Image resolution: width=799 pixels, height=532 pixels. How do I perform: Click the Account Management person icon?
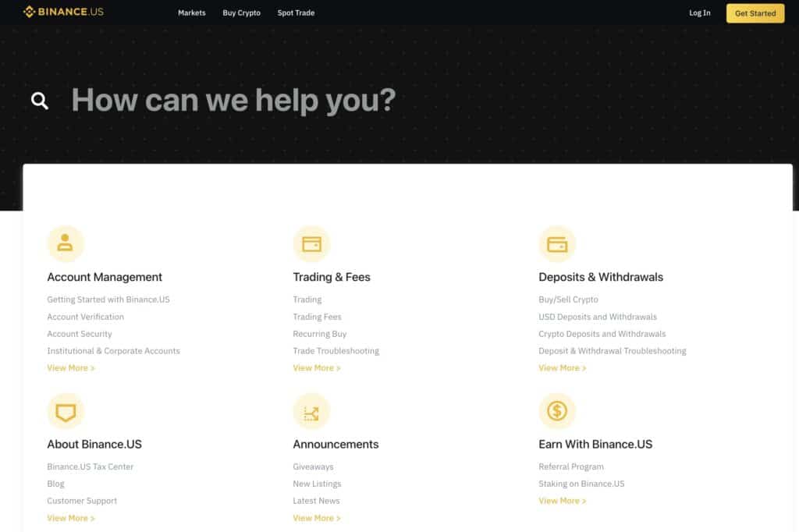[66, 244]
